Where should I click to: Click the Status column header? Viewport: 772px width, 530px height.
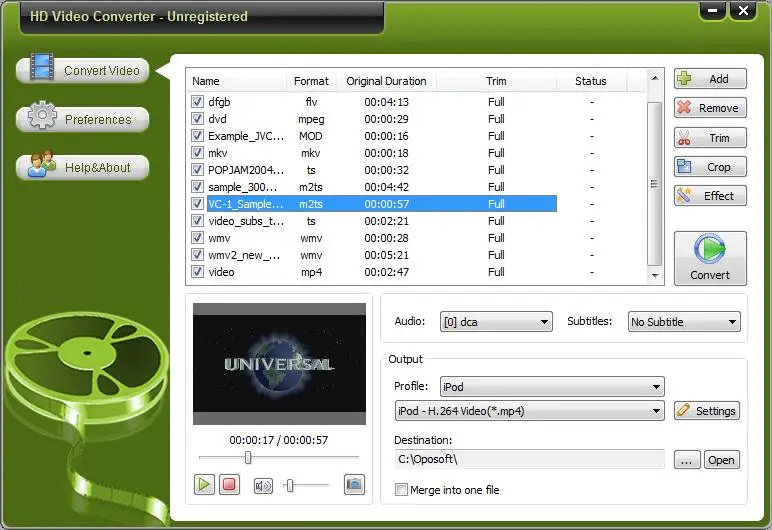tap(591, 81)
